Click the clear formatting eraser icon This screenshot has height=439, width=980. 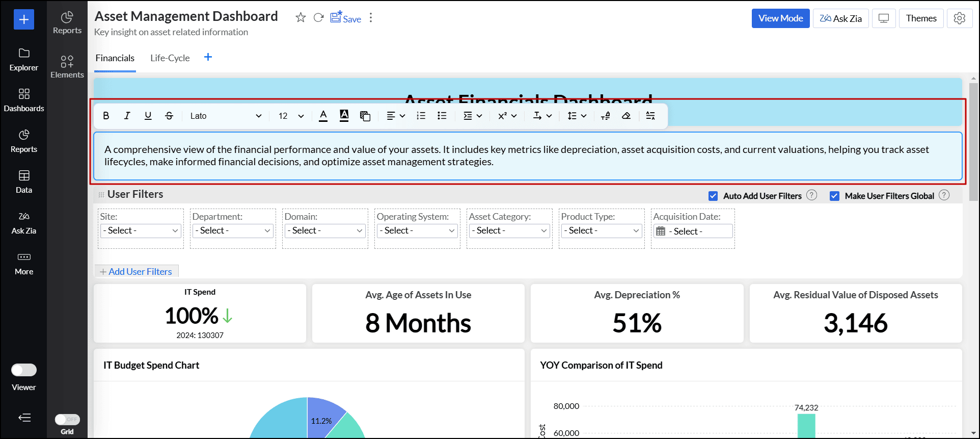point(626,116)
